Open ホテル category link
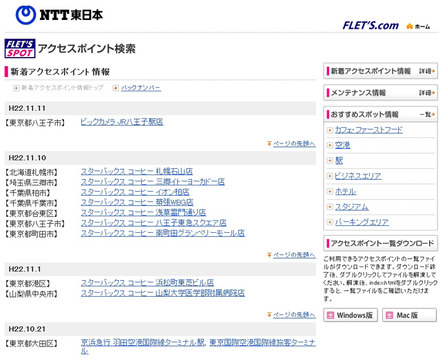This screenshot has width=440, height=364. pos(345,191)
